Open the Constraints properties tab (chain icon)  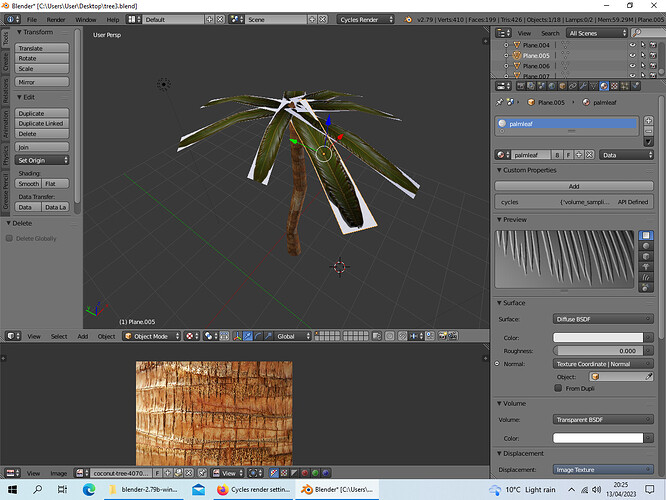pos(573,86)
